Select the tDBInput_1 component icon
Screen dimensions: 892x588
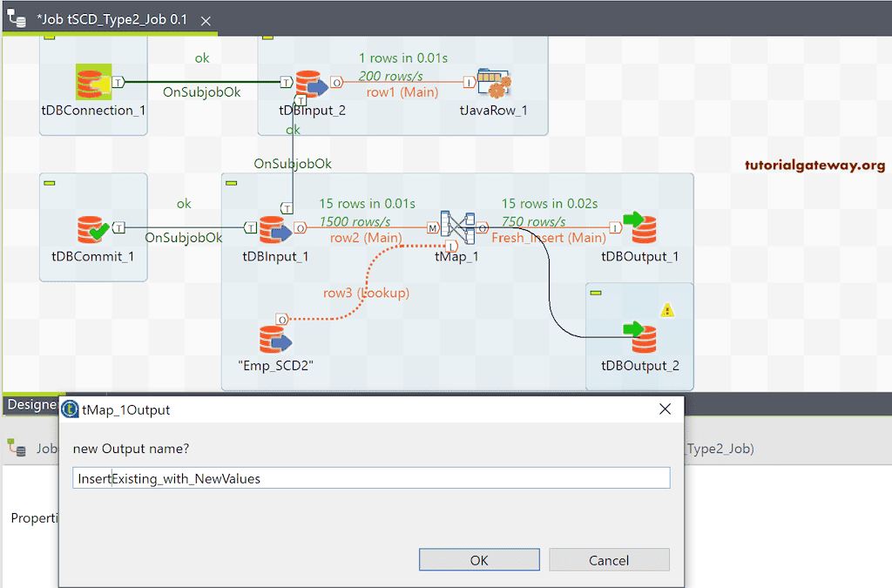coord(276,227)
